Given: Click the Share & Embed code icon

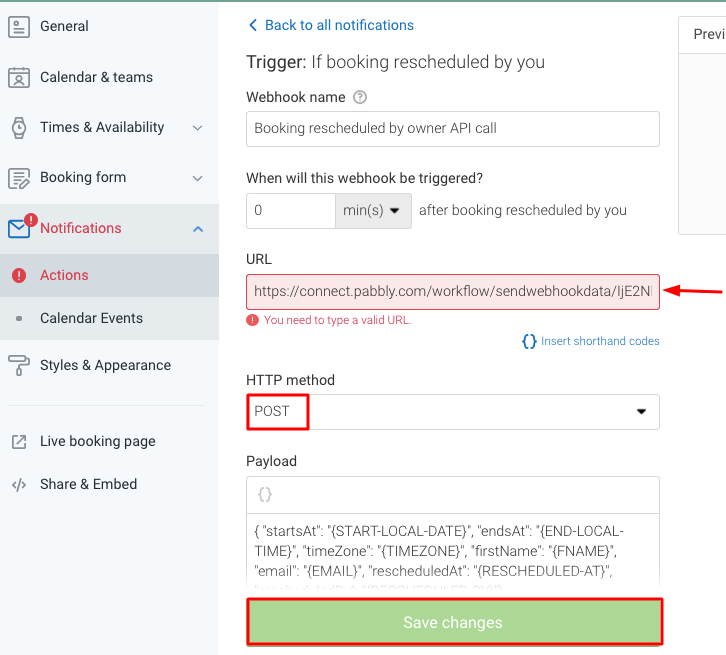Looking at the screenshot, I should pos(19,485).
